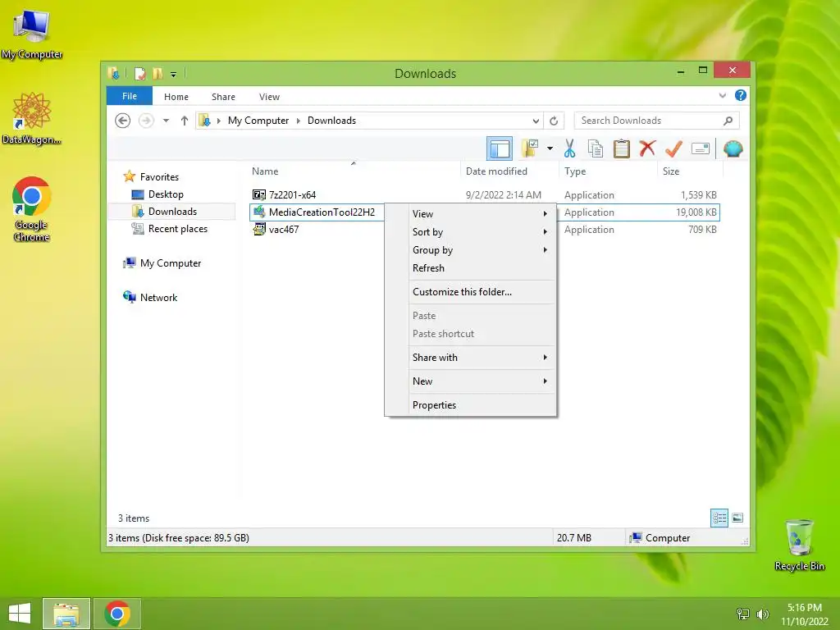Image resolution: width=840 pixels, height=630 pixels.
Task: Go up one folder level
Action: [185, 121]
